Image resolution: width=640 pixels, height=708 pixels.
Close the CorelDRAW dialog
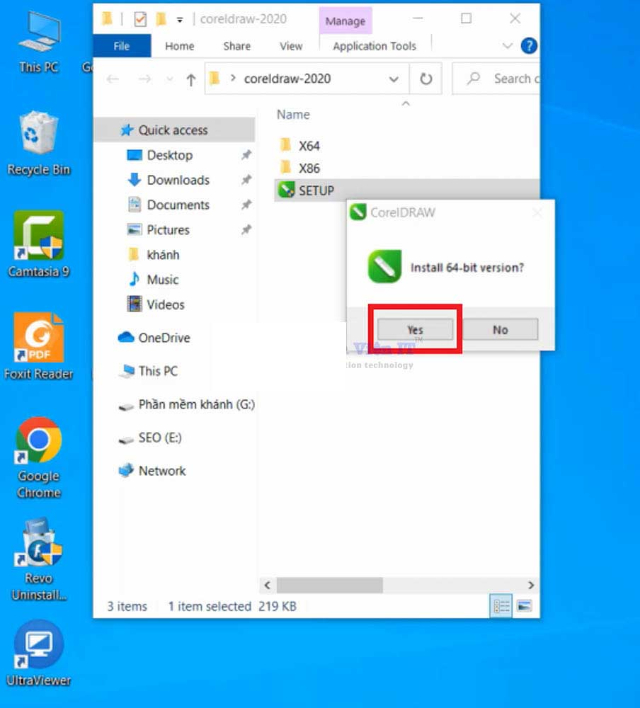click(537, 212)
